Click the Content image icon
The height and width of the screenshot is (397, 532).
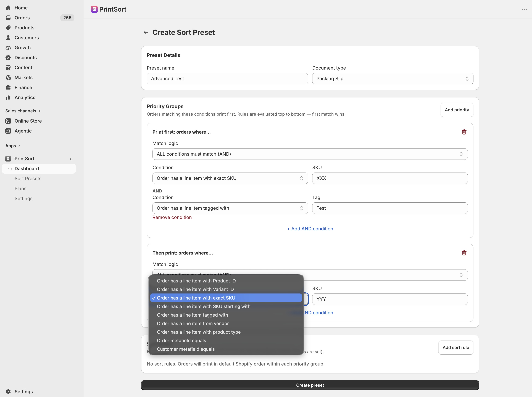pyautogui.click(x=8, y=68)
